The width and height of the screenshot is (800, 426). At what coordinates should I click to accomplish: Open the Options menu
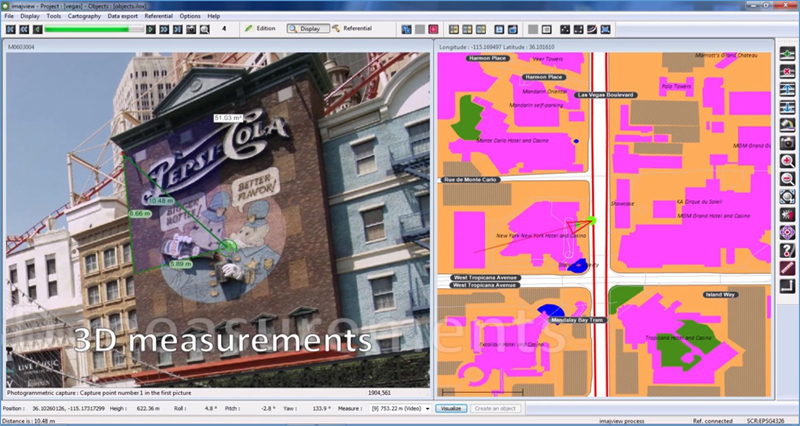[190, 16]
